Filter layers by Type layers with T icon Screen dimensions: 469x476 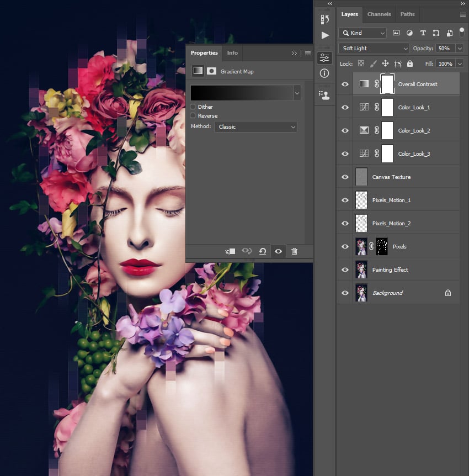point(423,33)
